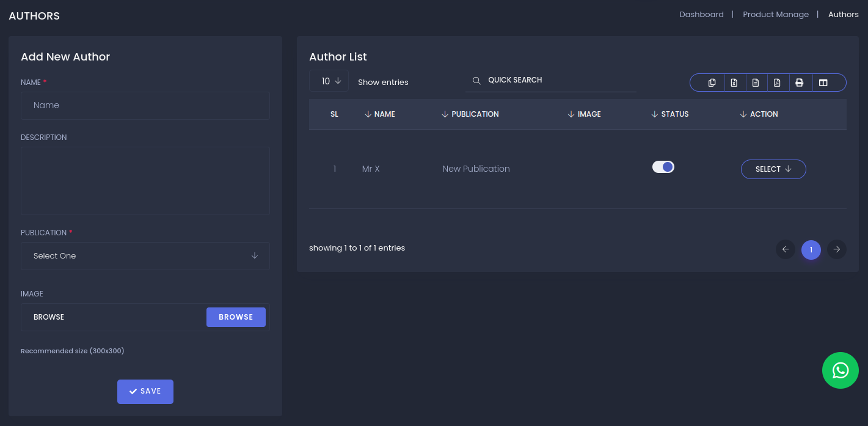Click the 'Show entries' label
Image resolution: width=868 pixels, height=426 pixels.
(x=383, y=83)
